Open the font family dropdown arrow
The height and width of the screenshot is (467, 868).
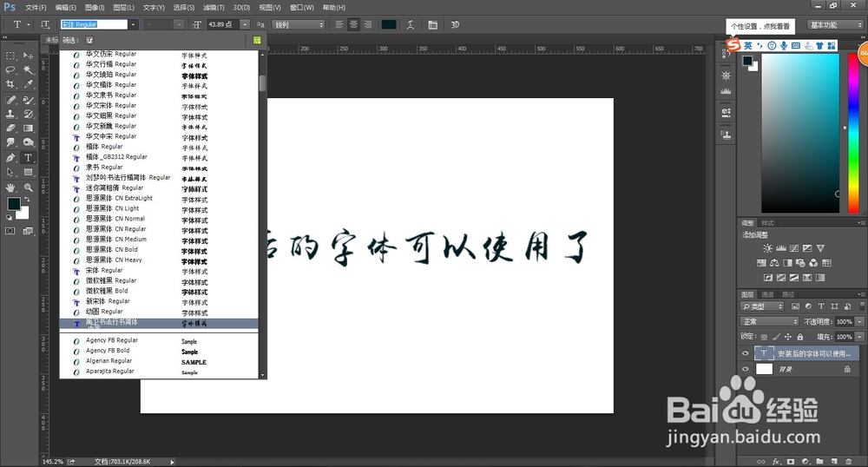coord(133,24)
